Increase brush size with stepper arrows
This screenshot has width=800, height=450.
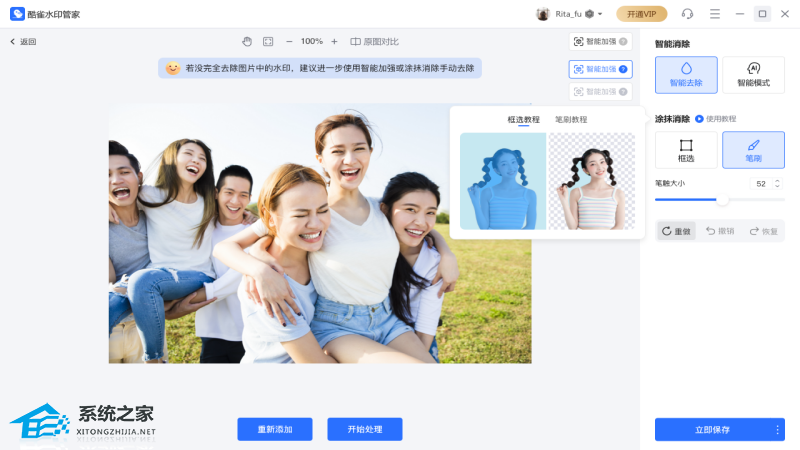coord(778,181)
